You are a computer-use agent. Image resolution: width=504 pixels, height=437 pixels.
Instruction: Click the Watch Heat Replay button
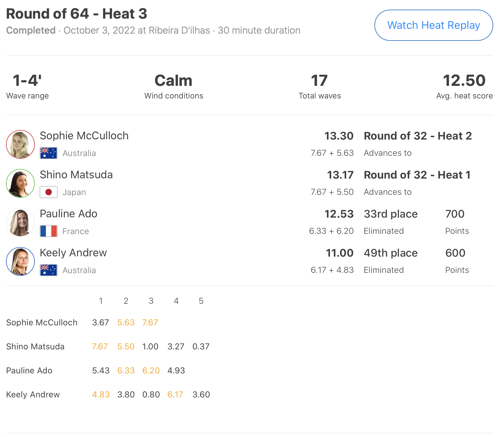(x=433, y=25)
